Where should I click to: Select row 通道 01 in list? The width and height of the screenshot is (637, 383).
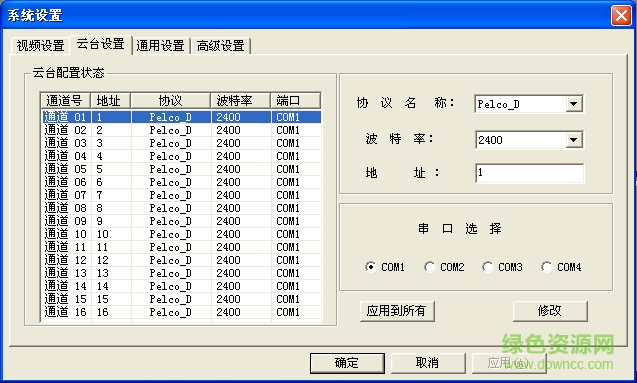coord(182,117)
